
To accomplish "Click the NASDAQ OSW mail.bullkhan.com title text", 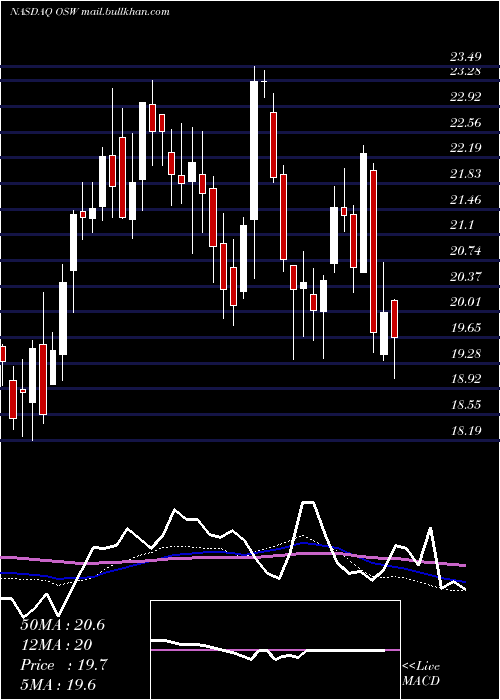I will tap(90, 12).
